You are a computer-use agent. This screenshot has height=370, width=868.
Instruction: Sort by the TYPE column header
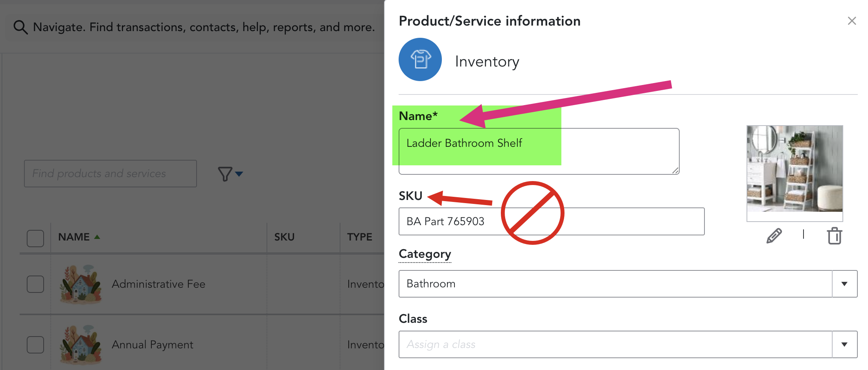click(x=360, y=237)
